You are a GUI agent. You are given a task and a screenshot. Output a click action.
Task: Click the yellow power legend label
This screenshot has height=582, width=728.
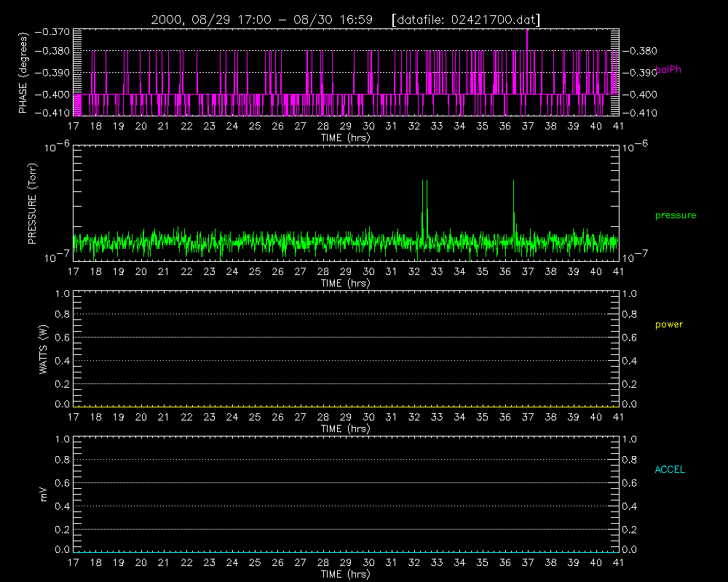point(669,324)
